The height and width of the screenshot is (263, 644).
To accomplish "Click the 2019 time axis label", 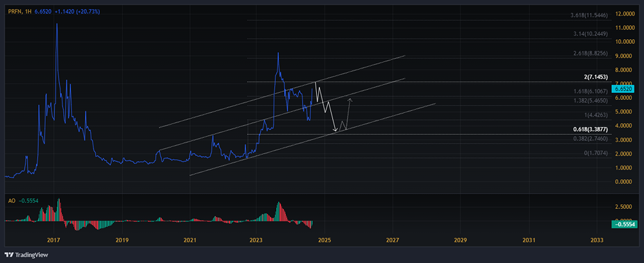I will pos(122,239).
